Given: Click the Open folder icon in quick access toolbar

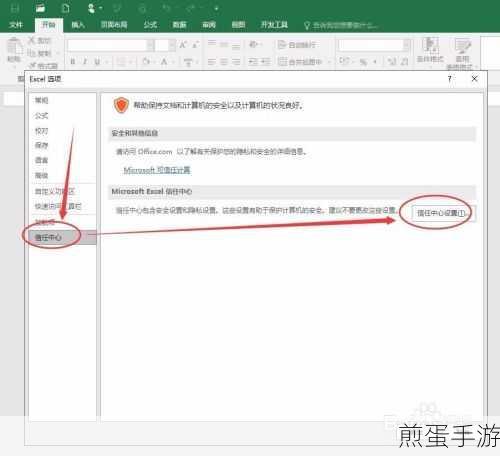Looking at the screenshot, I should point(40,8).
